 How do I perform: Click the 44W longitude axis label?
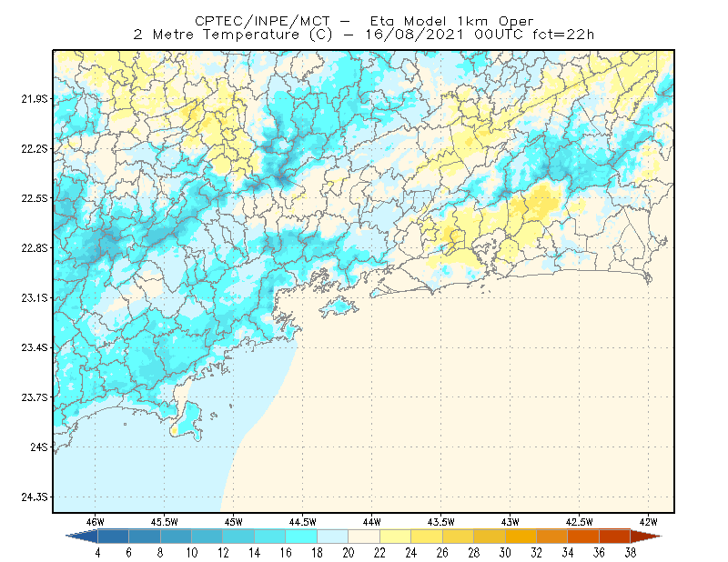coord(372,522)
